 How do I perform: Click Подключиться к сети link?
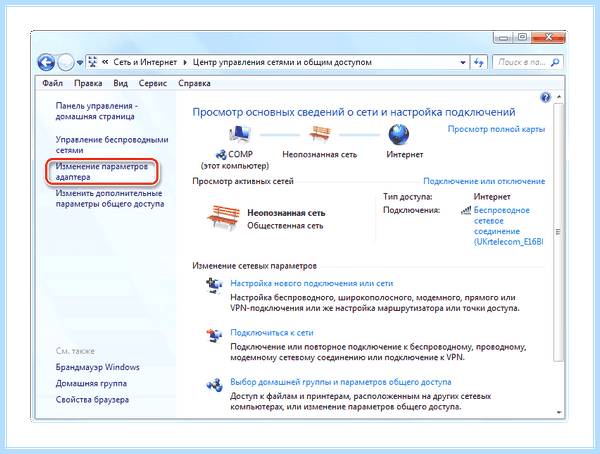(272, 333)
